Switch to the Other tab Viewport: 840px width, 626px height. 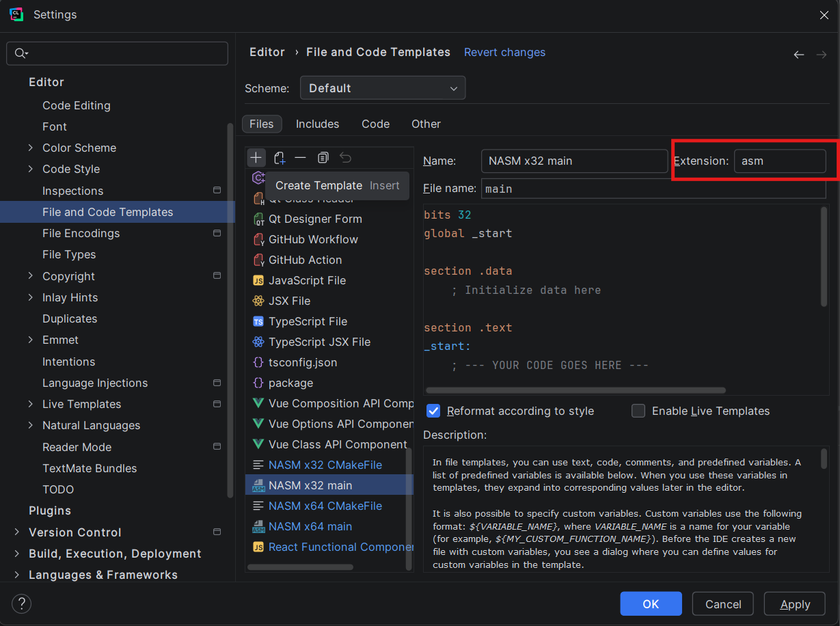[x=426, y=124]
